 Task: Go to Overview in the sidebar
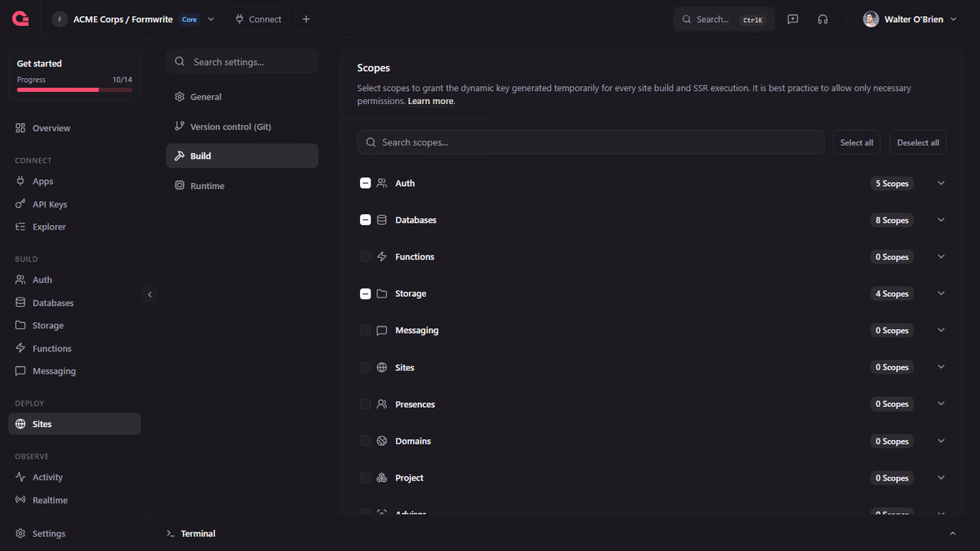(x=74, y=128)
